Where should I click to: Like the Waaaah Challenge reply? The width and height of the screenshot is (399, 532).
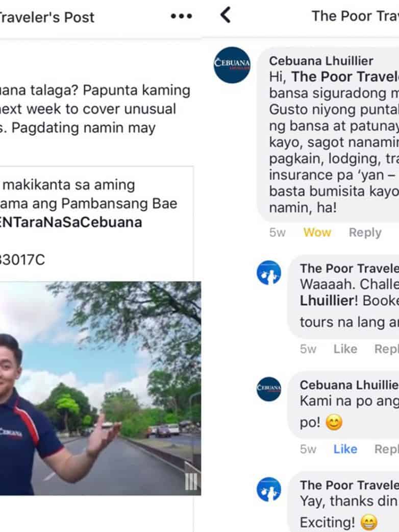(345, 349)
